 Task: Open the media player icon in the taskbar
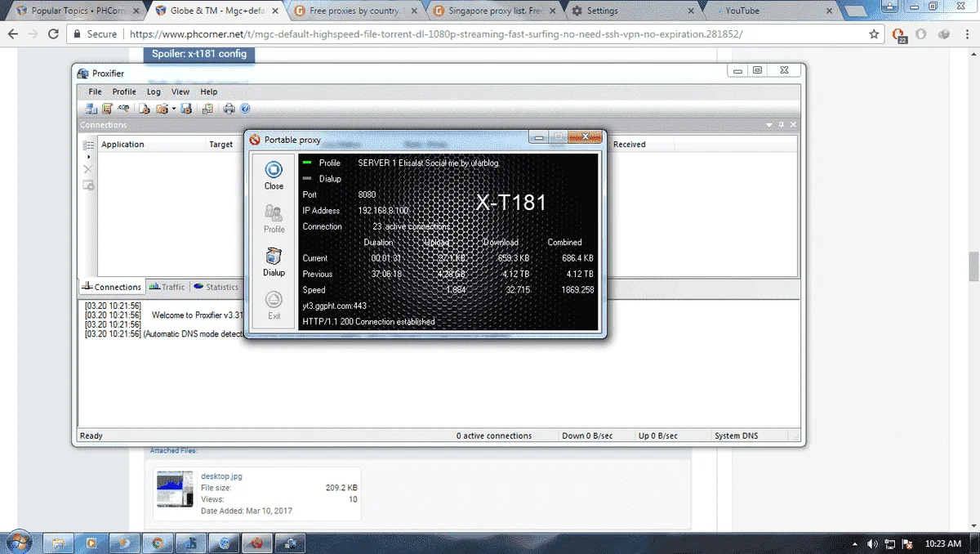(91, 543)
